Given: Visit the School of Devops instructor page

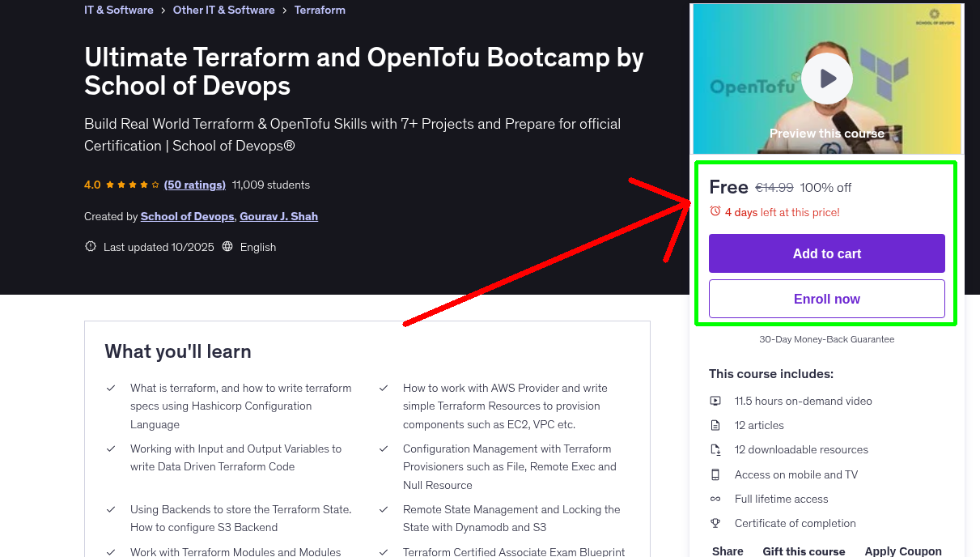Looking at the screenshot, I should [x=187, y=216].
